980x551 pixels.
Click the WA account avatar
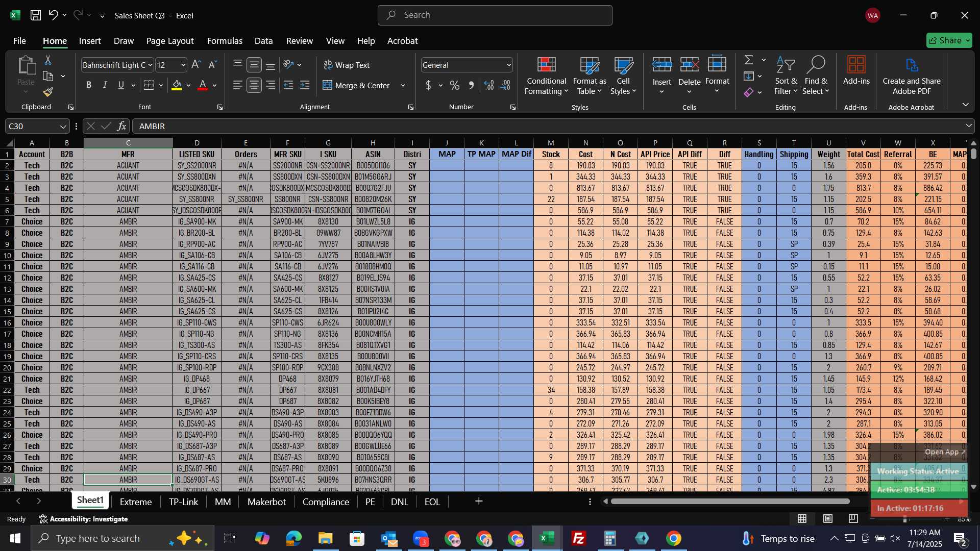click(x=873, y=16)
